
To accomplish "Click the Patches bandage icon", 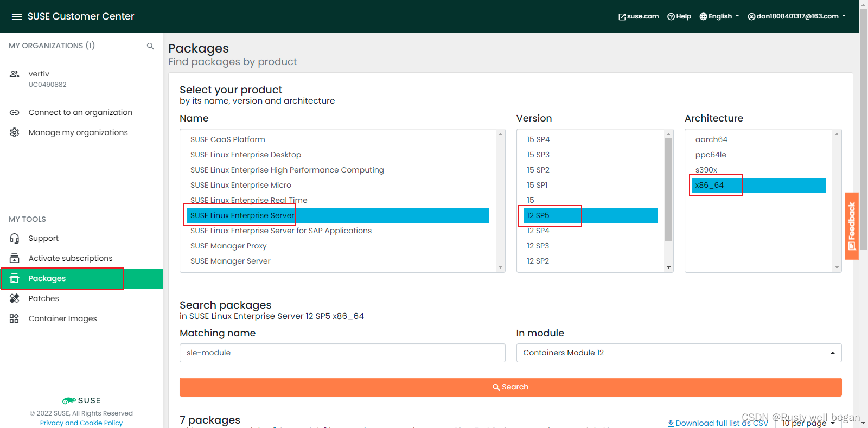I will coord(15,298).
